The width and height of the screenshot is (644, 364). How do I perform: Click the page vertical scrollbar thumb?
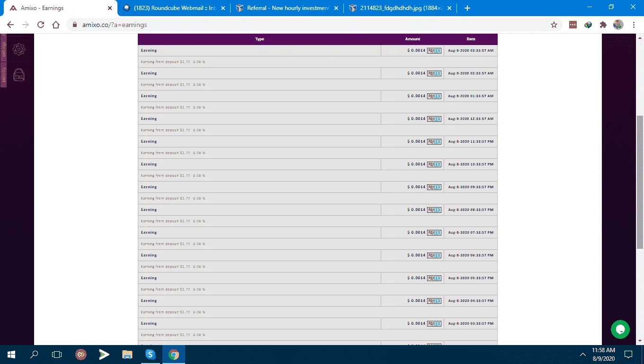coord(640,182)
